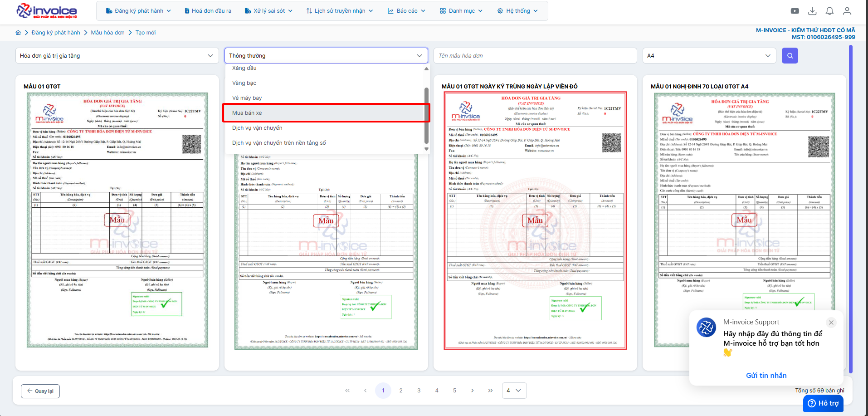Close the M-invoice Support chat popup

point(831,323)
